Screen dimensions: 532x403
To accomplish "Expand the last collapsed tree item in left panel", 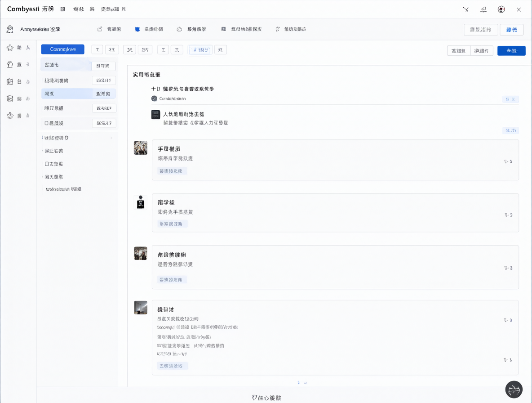I will (53, 177).
